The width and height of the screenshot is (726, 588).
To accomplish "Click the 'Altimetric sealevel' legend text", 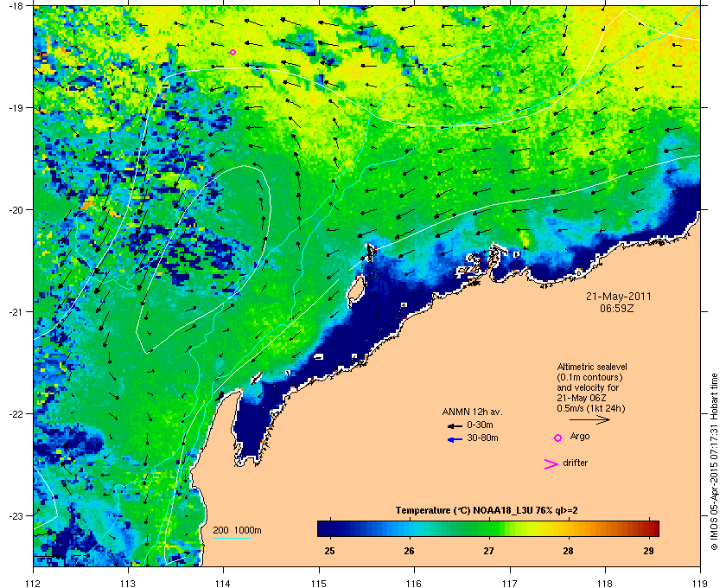I will tap(592, 367).
